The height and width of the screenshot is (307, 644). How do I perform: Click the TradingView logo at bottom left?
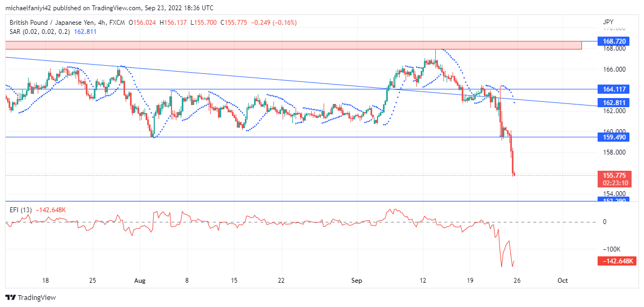[30, 297]
